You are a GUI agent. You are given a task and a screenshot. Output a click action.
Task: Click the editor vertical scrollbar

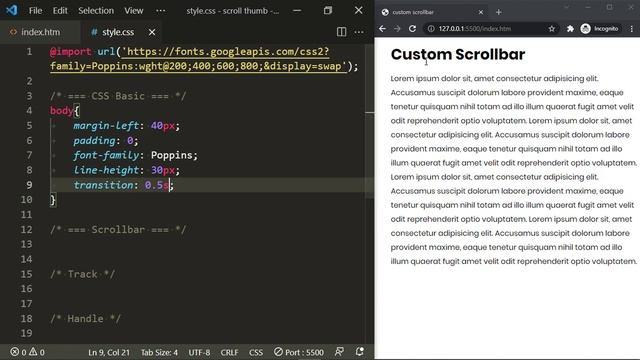[369, 120]
